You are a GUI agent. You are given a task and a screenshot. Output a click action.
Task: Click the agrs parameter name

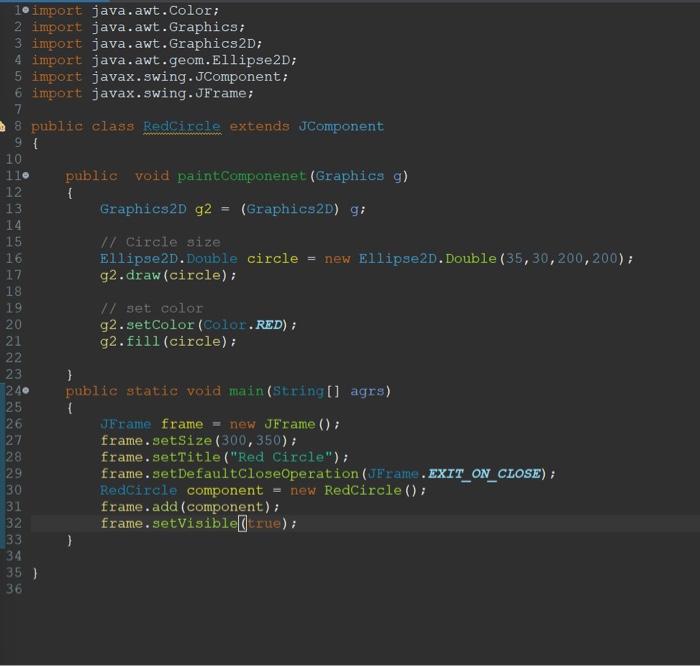pos(367,391)
